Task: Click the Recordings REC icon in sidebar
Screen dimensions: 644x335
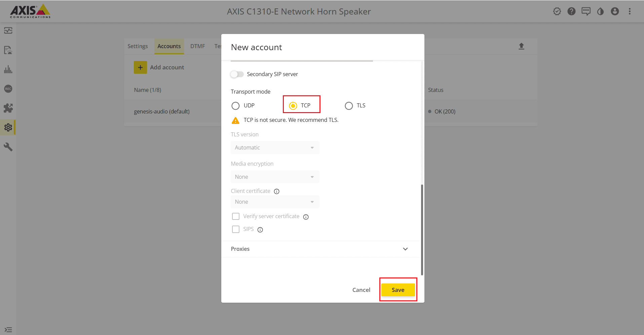Action: pyautogui.click(x=8, y=89)
